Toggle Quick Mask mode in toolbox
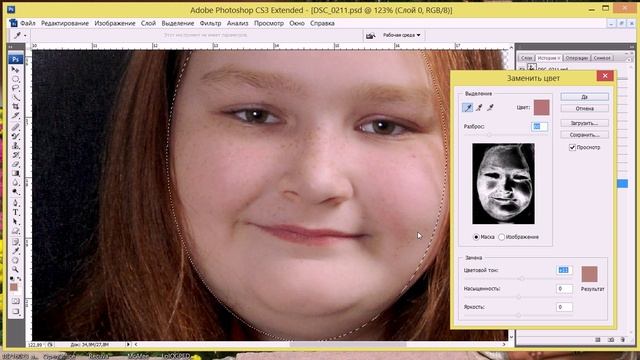The height and width of the screenshot is (360, 640). point(16,301)
